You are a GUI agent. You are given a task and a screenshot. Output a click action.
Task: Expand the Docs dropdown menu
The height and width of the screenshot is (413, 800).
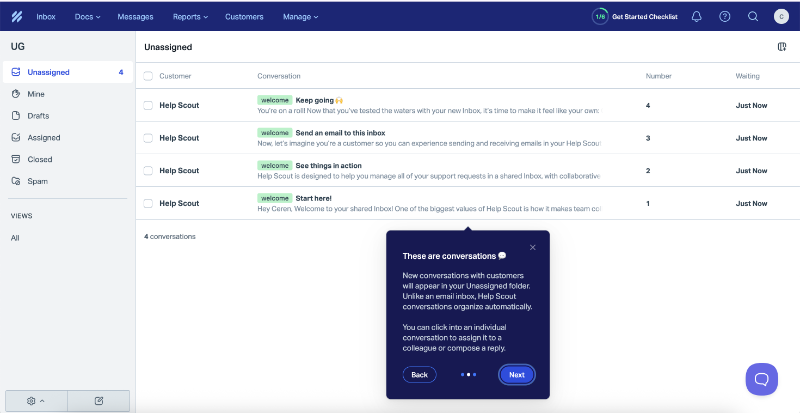click(87, 16)
